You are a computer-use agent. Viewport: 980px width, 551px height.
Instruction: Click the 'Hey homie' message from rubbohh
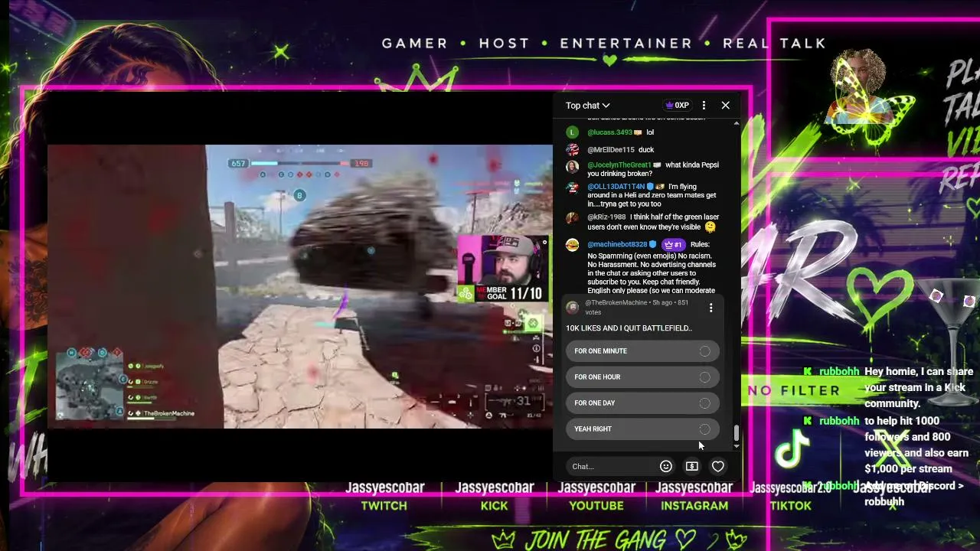(919, 387)
